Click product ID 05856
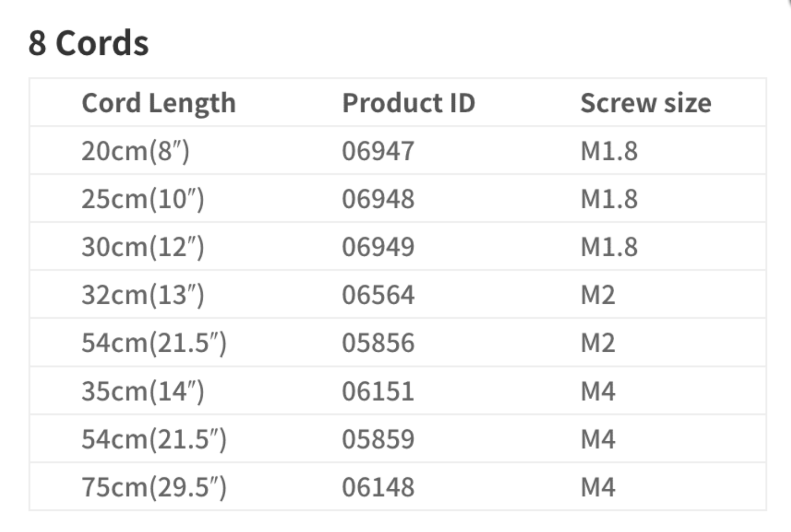This screenshot has width=791, height=532. pos(378,343)
